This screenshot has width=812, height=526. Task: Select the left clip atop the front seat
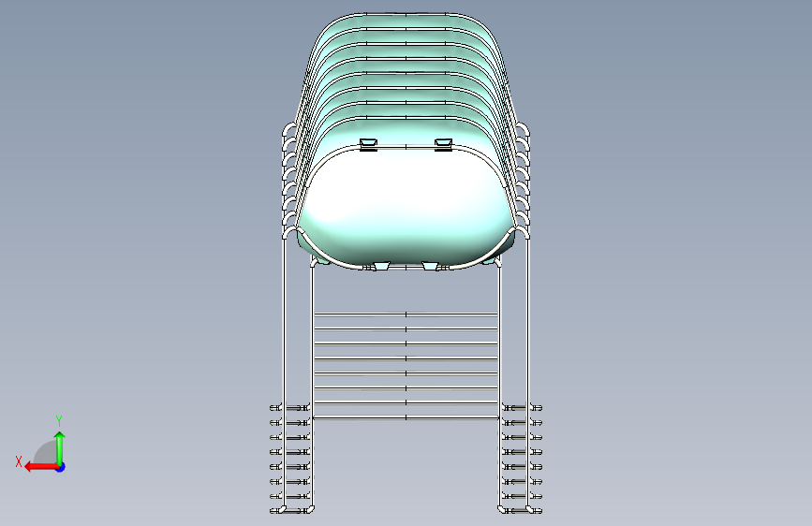coord(368,144)
